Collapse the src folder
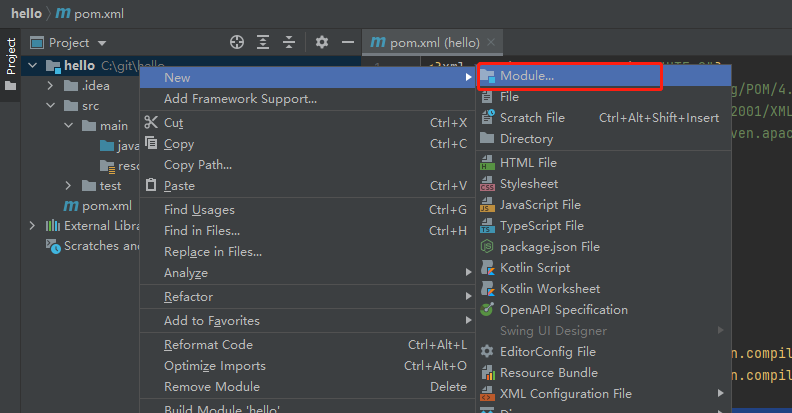This screenshot has height=413, width=792. coord(51,106)
